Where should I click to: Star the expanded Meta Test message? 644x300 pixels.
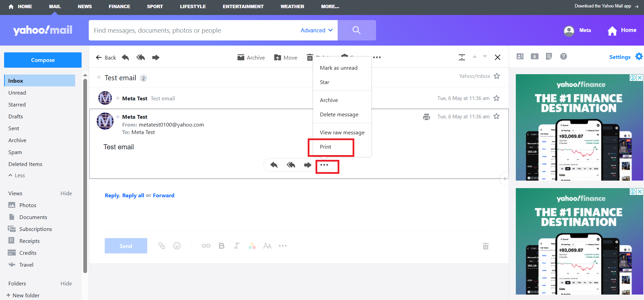(496, 116)
